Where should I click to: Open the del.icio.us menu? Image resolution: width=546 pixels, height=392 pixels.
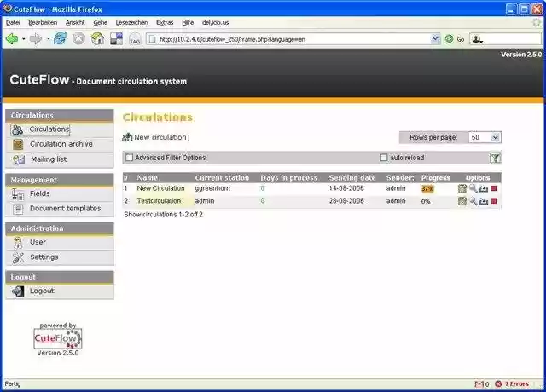pos(216,23)
